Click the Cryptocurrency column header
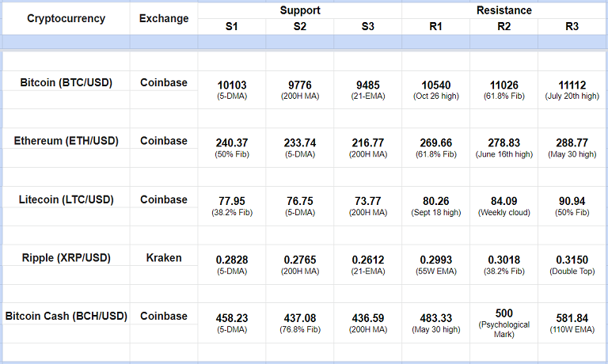 [x=66, y=18]
